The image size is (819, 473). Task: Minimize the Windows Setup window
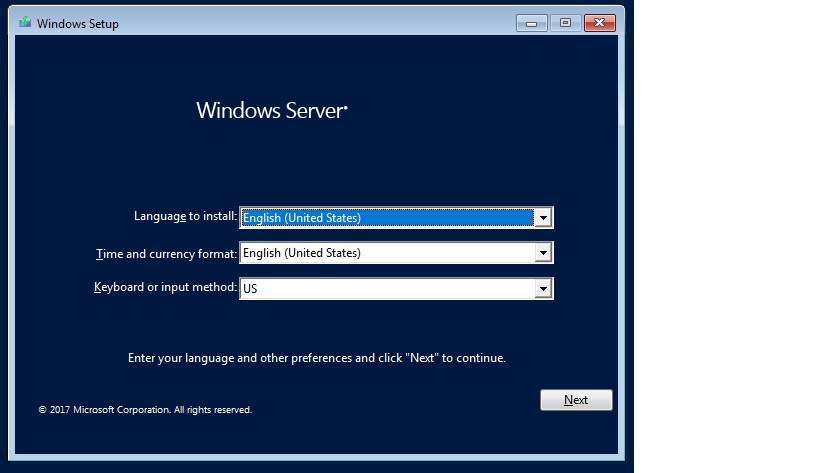pos(532,23)
